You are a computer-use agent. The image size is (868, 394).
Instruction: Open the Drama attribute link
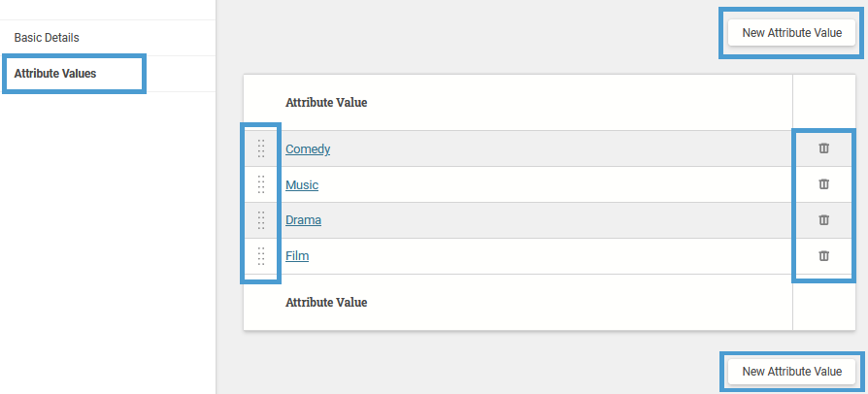pyautogui.click(x=303, y=220)
